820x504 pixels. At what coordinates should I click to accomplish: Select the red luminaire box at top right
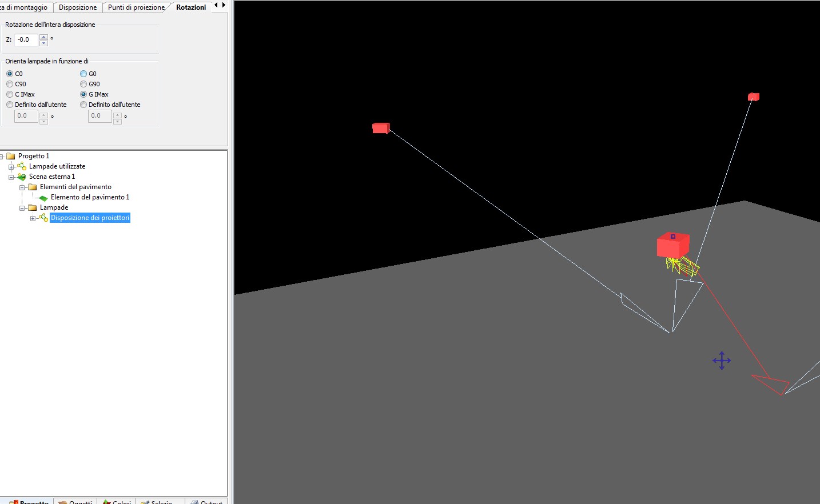pyautogui.click(x=753, y=97)
